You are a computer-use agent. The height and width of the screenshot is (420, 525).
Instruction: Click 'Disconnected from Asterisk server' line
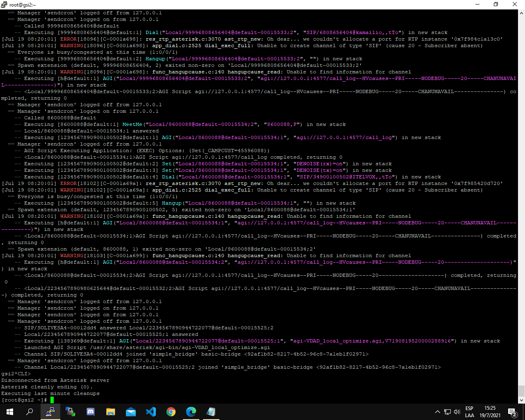click(55, 380)
